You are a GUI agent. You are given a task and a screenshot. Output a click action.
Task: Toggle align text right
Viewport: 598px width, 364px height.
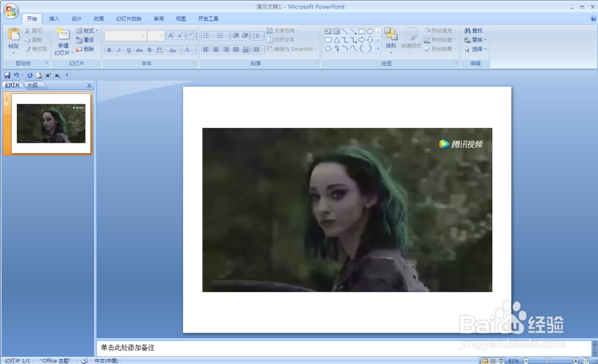(226, 50)
